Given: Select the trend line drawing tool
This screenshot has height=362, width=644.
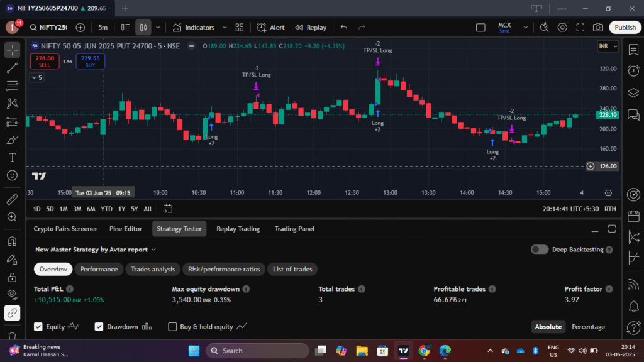Looking at the screenshot, I should 13,68.
